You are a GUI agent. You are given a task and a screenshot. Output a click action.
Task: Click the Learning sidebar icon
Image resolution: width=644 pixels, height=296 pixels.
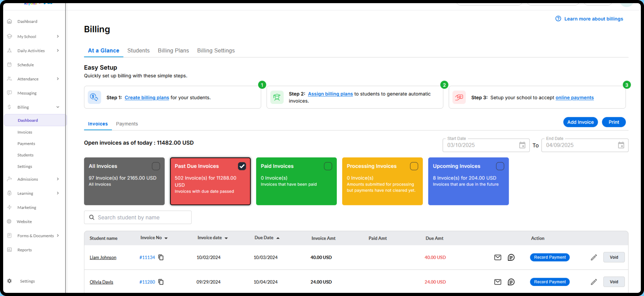pyautogui.click(x=9, y=193)
